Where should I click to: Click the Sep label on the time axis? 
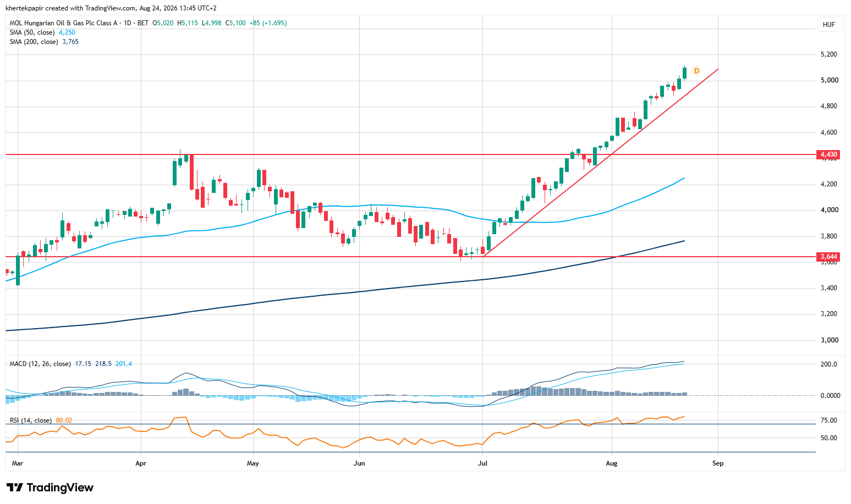tap(718, 463)
